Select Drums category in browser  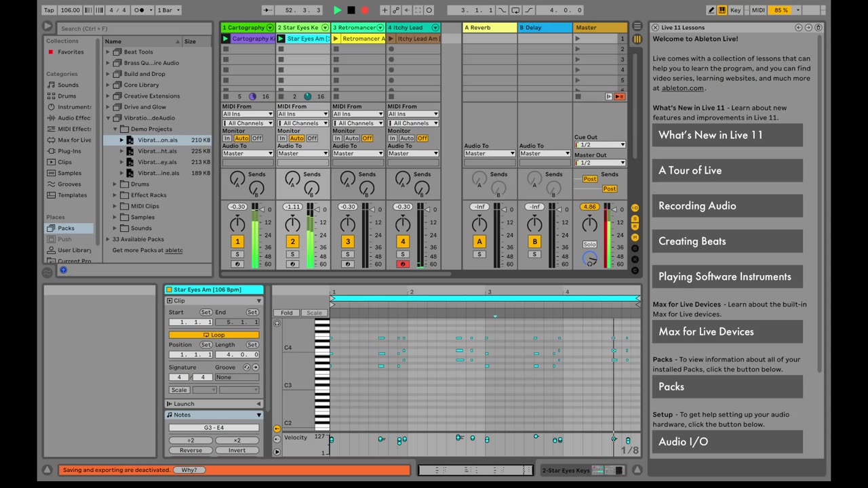(67, 96)
